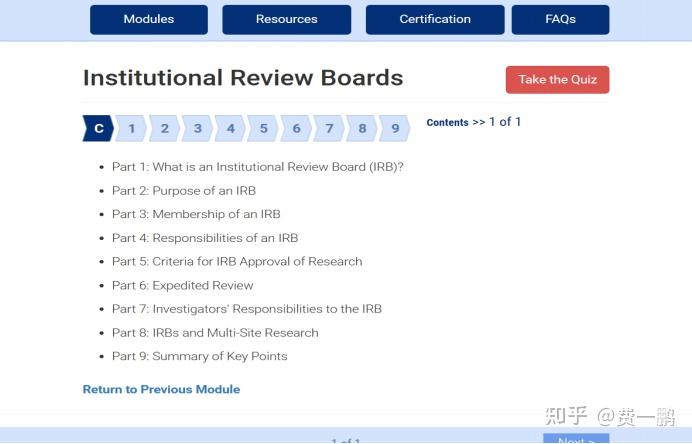
Task: Open the FAQs page
Action: [x=560, y=19]
